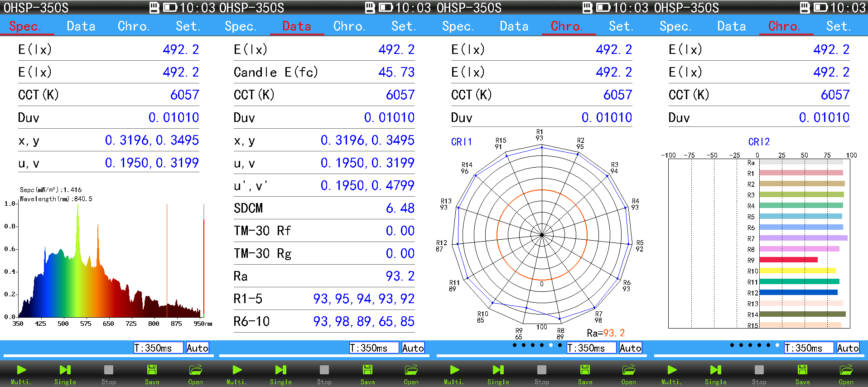Save results in the first panel
Viewport: 868px width, 387px height.
click(x=152, y=374)
